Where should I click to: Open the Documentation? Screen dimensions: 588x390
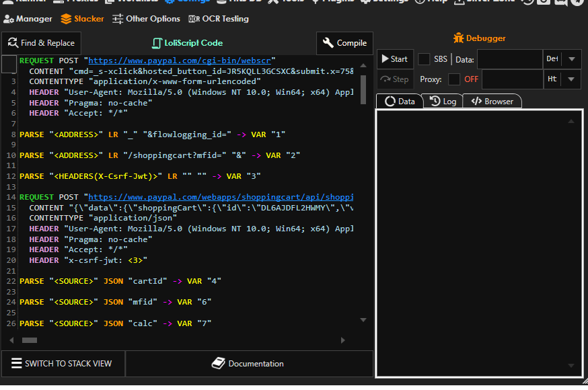pyautogui.click(x=248, y=364)
